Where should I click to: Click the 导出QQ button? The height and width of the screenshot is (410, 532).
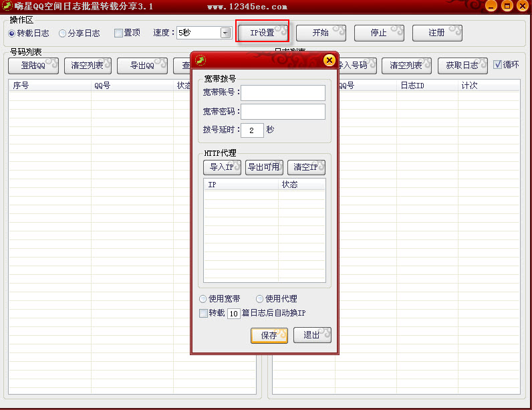142,65
